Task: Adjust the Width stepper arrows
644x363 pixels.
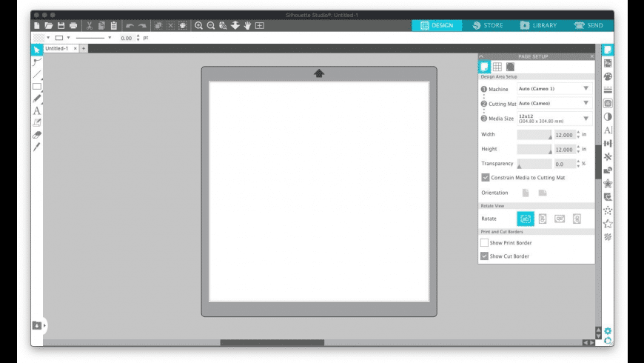Action: (x=578, y=134)
